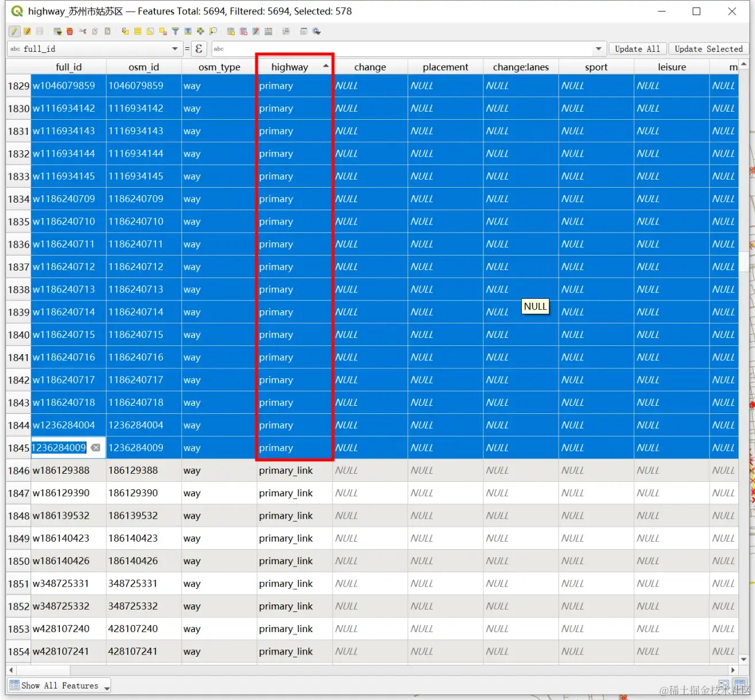
Task: Click cell w186129388 in the full_id column
Action: 68,470
